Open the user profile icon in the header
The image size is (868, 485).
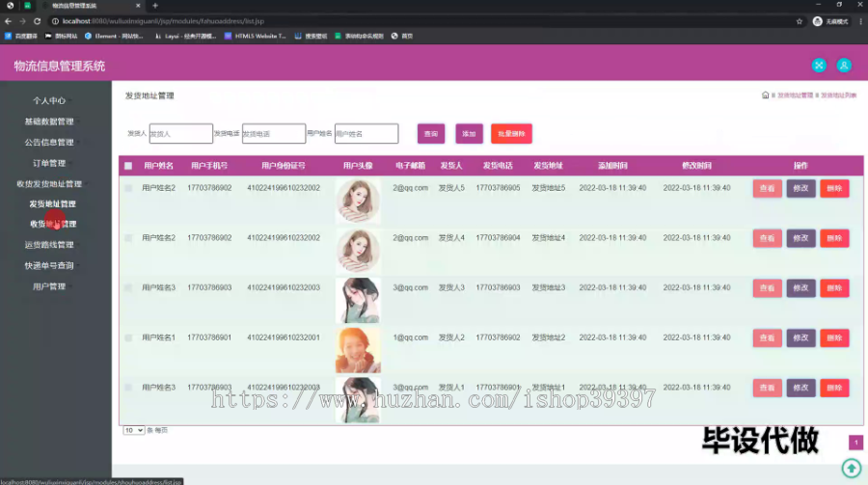pyautogui.click(x=844, y=66)
